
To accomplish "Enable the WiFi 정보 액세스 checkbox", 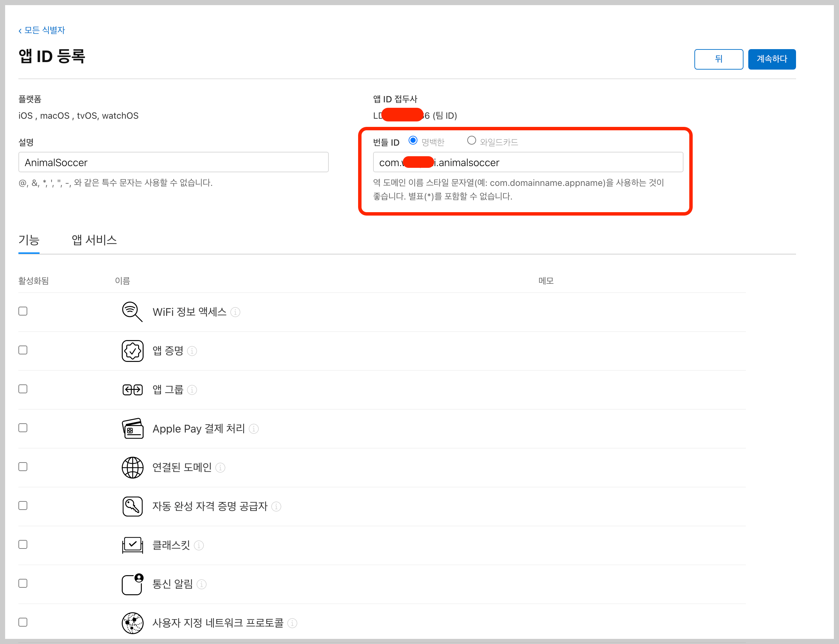I will [x=23, y=311].
